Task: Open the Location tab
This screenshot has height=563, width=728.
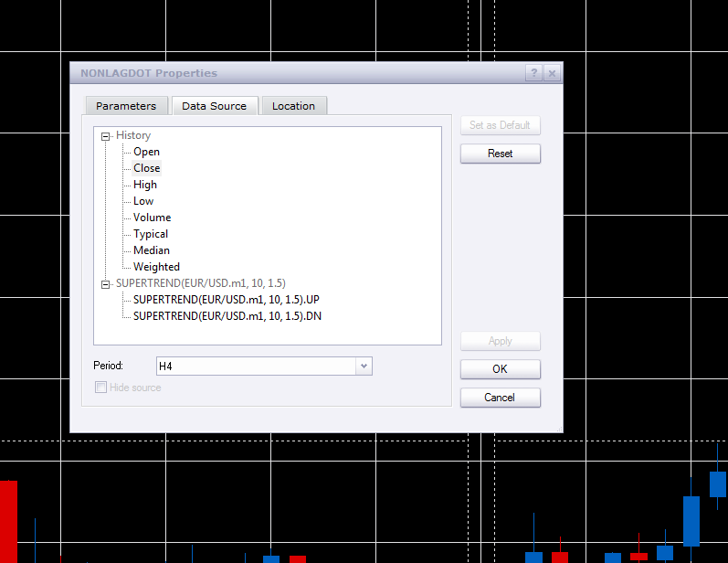Action: pyautogui.click(x=294, y=106)
